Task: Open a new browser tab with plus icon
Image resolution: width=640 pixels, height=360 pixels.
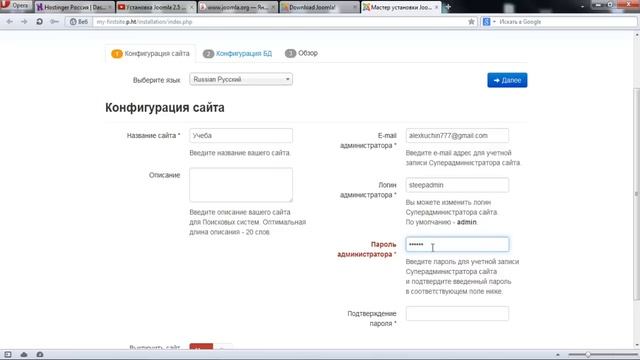Action: pos(448,7)
